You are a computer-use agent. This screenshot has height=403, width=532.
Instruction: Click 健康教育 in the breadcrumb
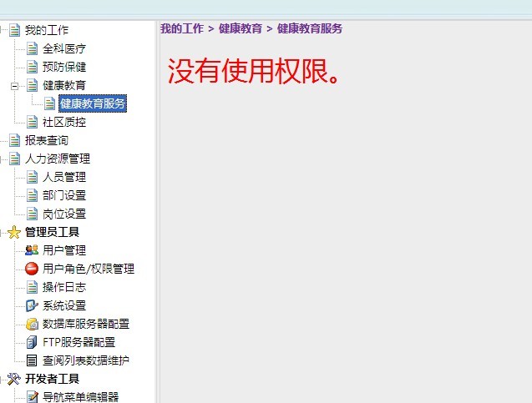click(x=241, y=28)
